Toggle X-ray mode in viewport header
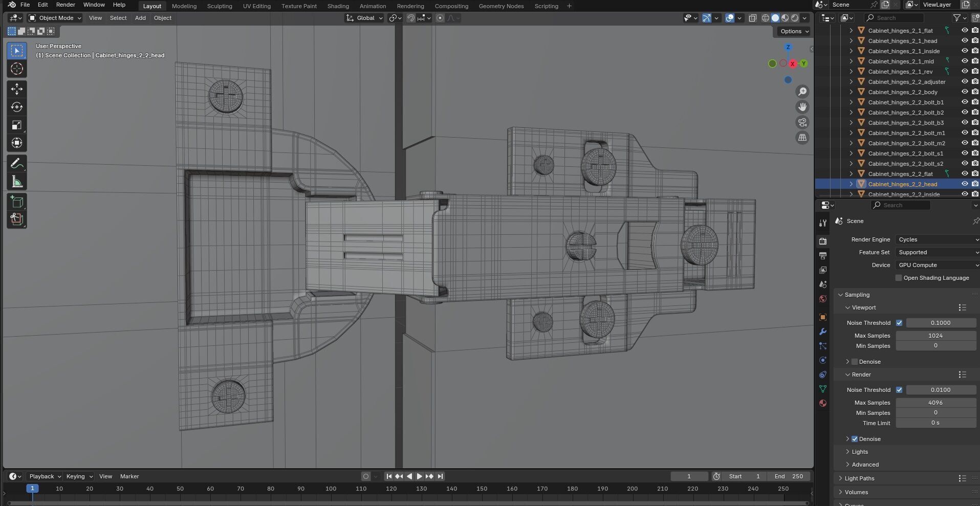Viewport: 980px width, 506px height. 752,18
